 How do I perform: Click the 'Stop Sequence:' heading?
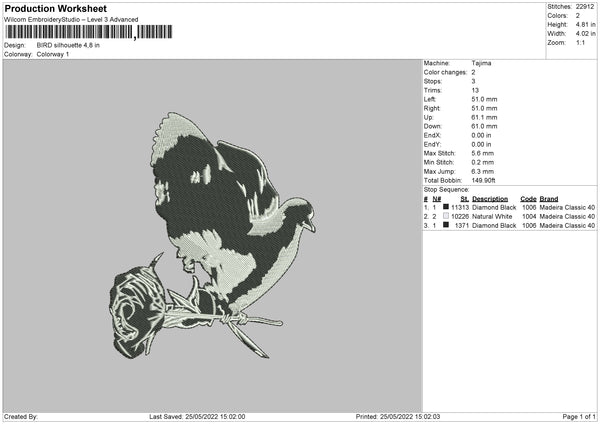446,190
